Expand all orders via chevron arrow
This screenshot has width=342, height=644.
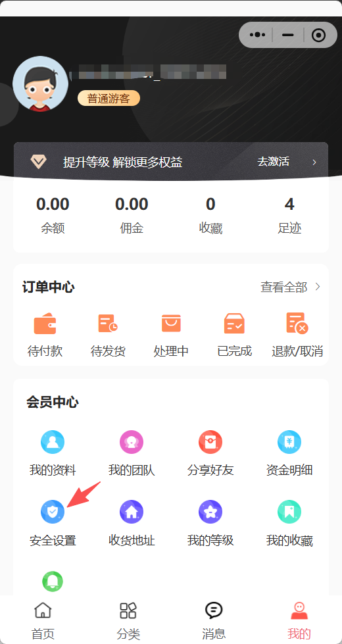[x=318, y=287]
